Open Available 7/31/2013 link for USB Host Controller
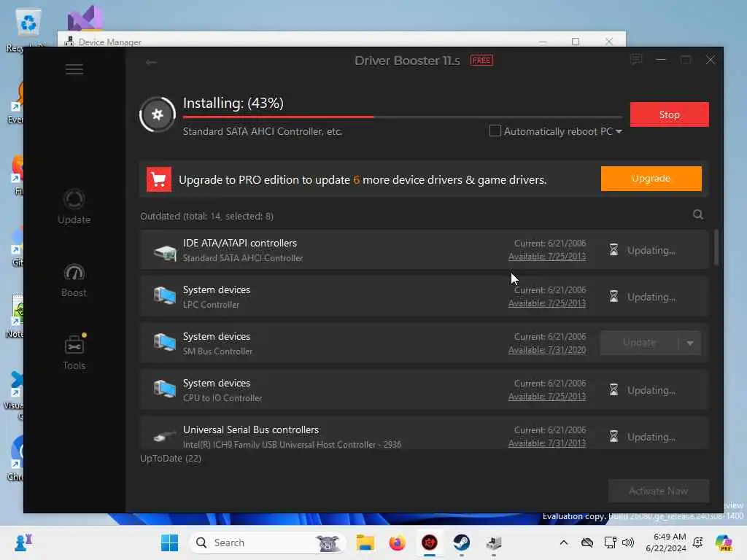The height and width of the screenshot is (560, 747). [546, 443]
